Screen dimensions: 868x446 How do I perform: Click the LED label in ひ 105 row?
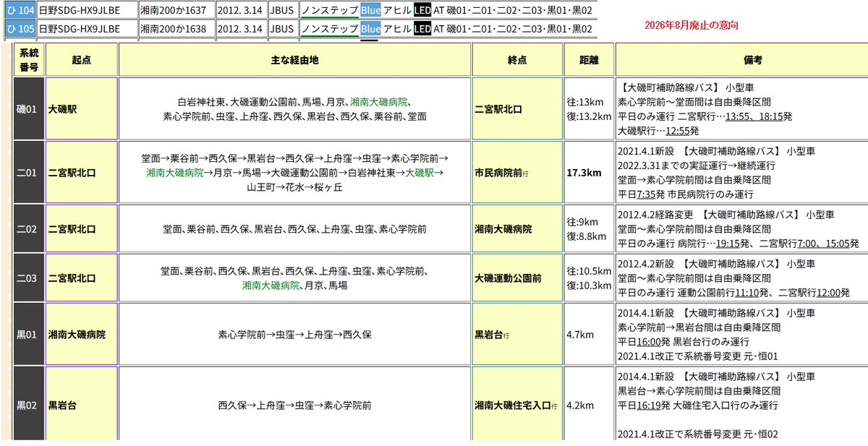423,29
